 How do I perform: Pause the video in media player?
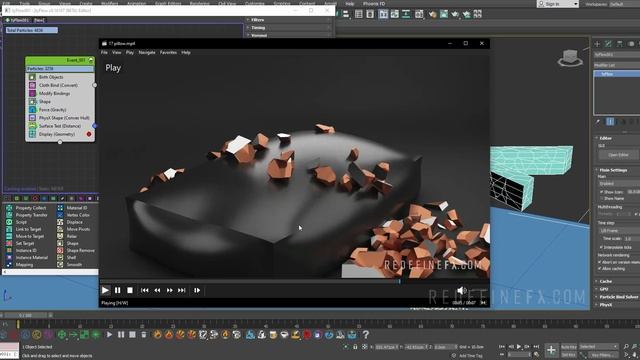click(x=118, y=290)
